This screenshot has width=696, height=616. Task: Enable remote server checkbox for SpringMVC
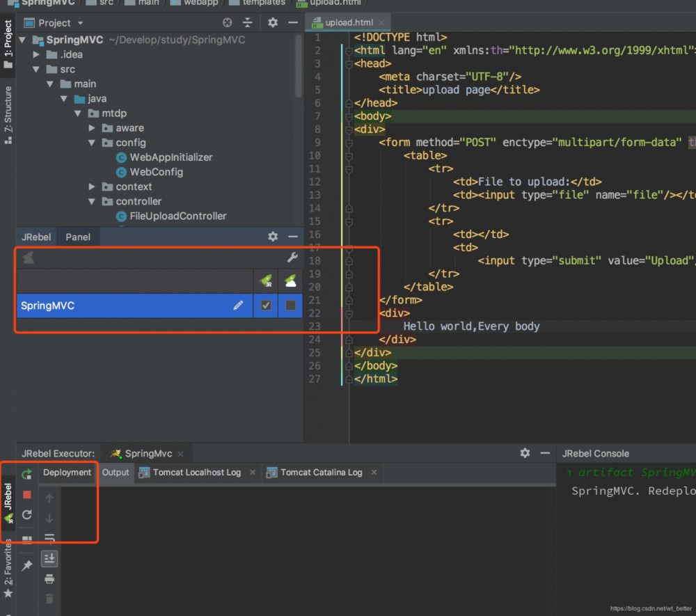click(x=290, y=305)
